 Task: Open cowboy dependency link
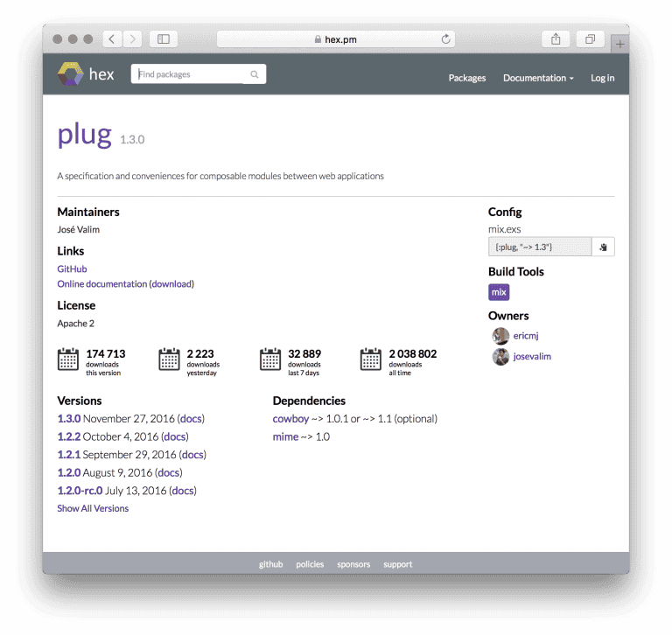290,419
